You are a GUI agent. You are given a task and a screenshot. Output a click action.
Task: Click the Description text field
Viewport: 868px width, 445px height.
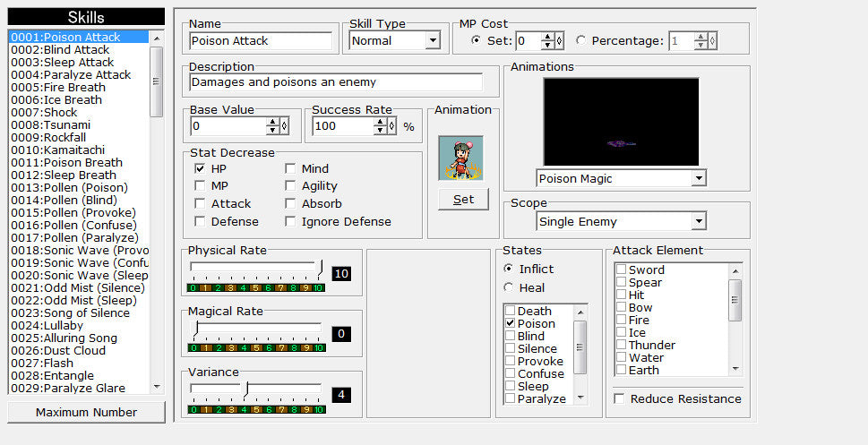pyautogui.click(x=336, y=82)
